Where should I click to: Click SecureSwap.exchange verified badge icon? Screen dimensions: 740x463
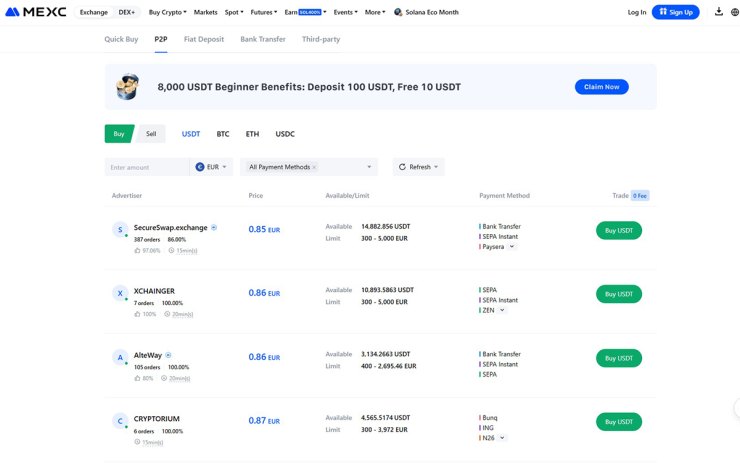click(x=214, y=227)
